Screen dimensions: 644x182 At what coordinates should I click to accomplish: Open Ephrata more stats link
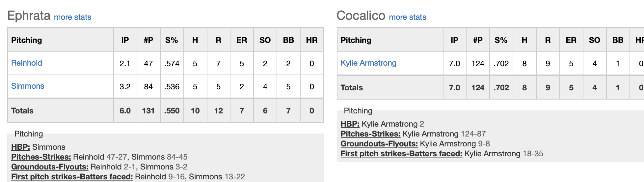click(72, 17)
